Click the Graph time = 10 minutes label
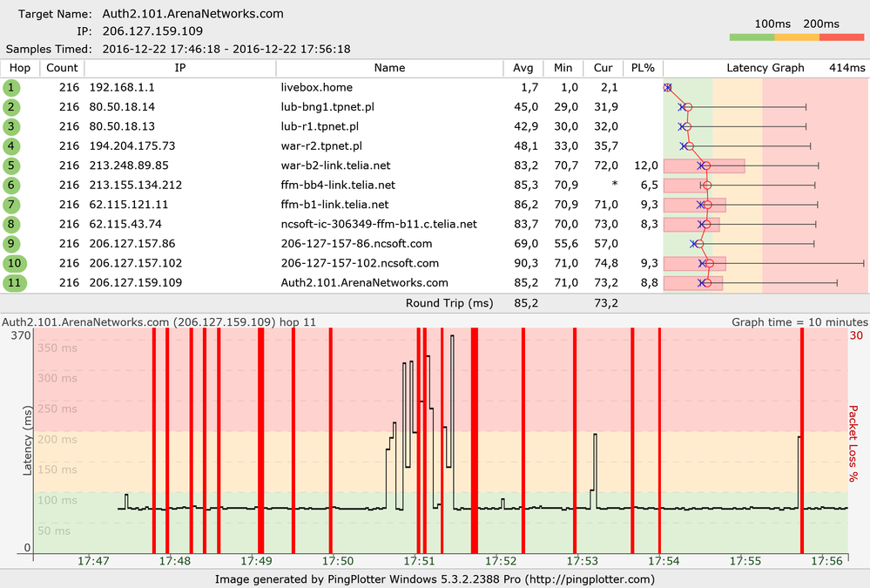This screenshot has height=588, width=870. 797,321
